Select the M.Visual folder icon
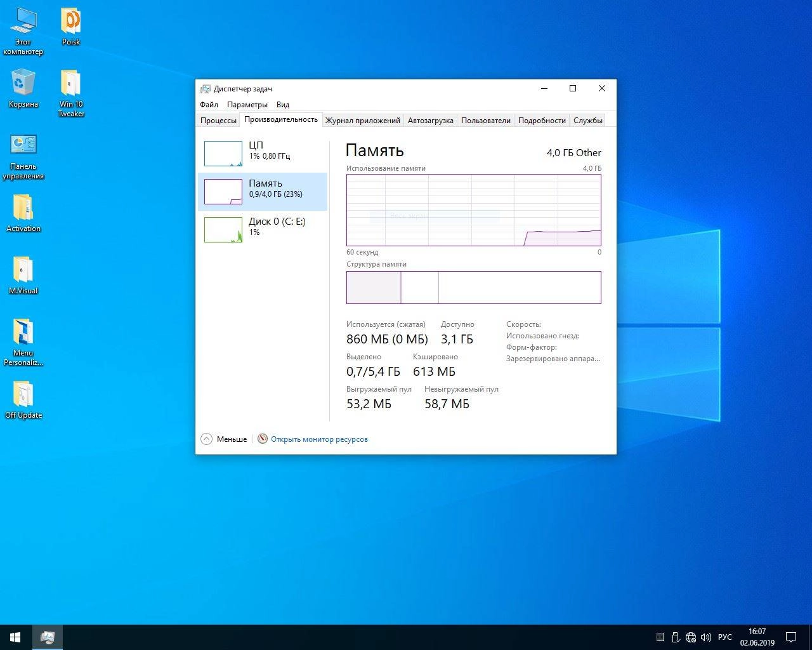This screenshot has width=812, height=650. 23,275
